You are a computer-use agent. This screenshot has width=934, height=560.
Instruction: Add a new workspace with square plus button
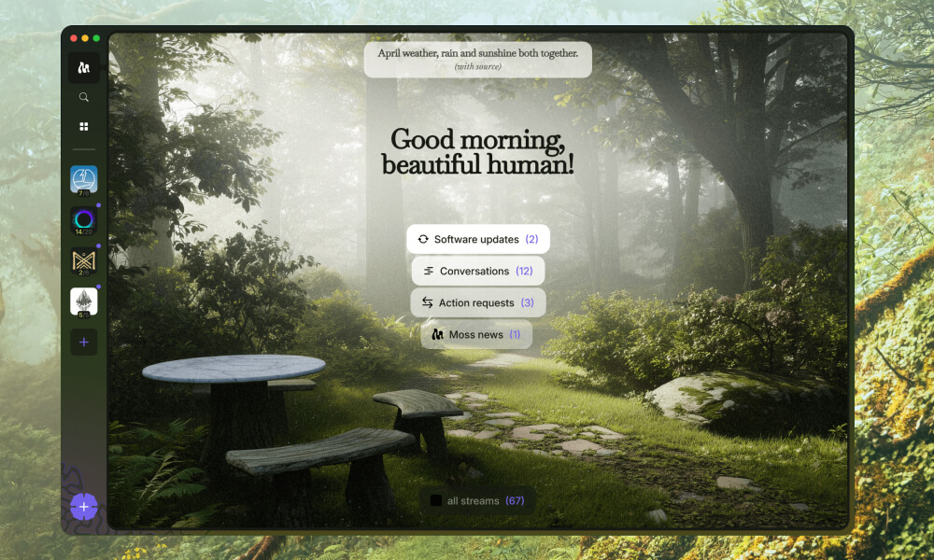tap(83, 343)
